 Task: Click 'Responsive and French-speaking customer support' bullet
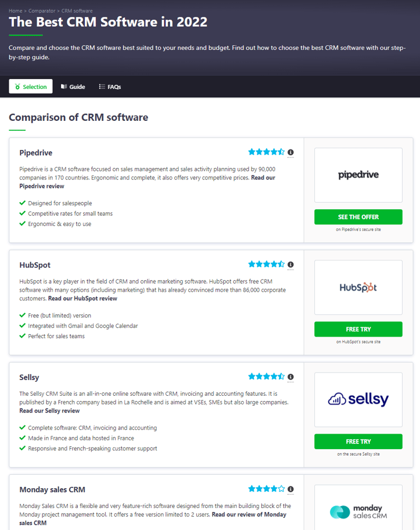pos(92,449)
